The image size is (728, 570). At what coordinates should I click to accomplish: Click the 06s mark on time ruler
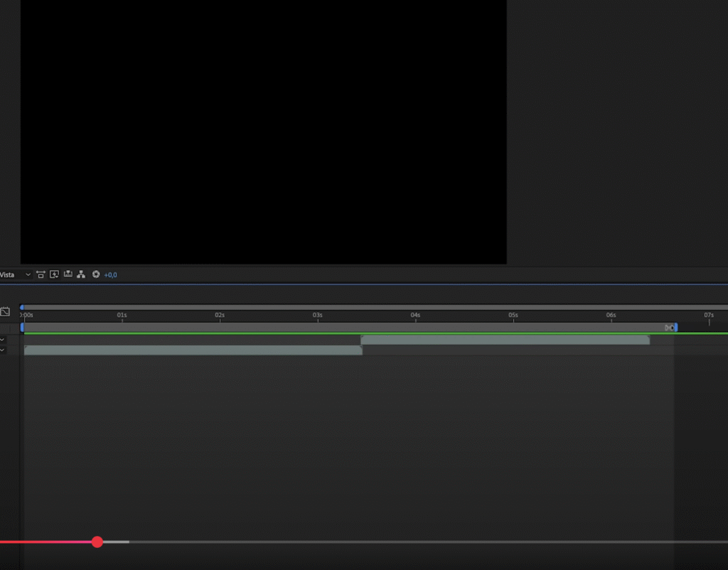point(611,316)
